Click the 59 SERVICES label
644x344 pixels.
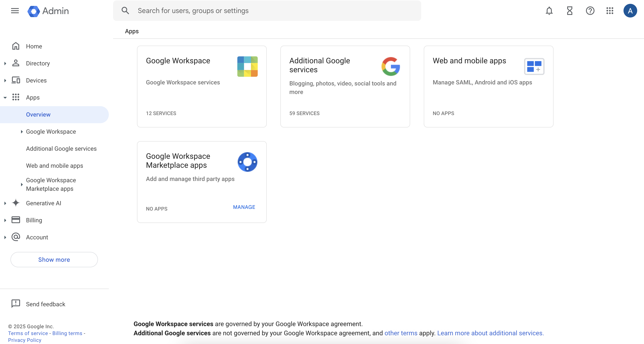point(304,113)
